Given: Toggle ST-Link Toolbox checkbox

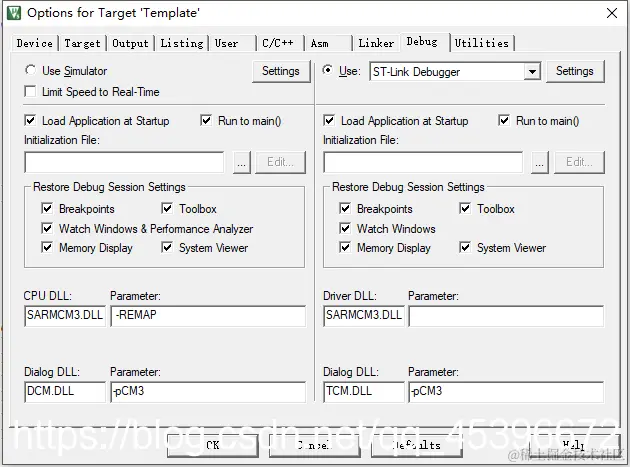Looking at the screenshot, I should [x=465, y=208].
